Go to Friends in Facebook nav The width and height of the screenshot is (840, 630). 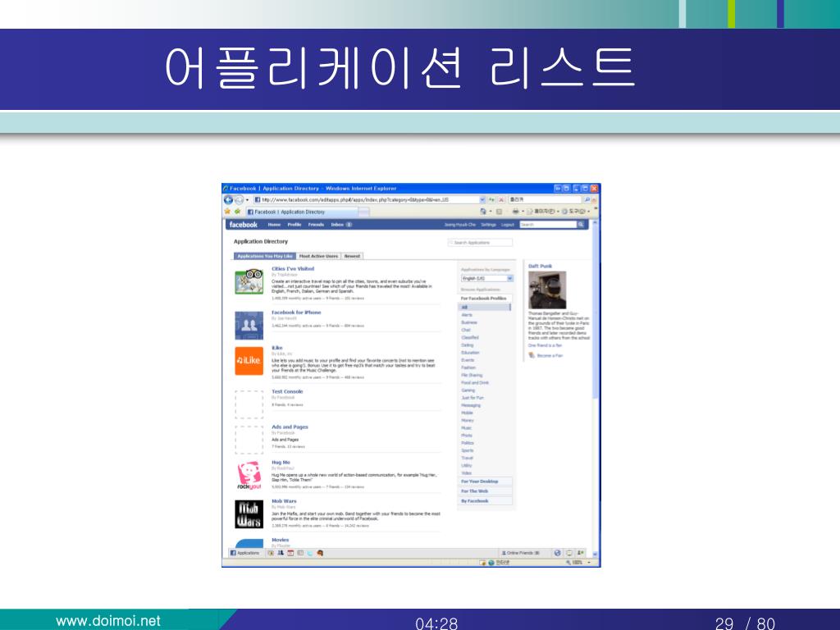pyautogui.click(x=316, y=225)
